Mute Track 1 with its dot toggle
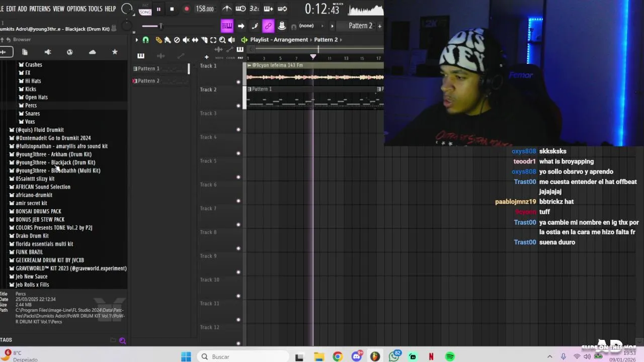Screen dimensions: 644x362 click(x=238, y=81)
